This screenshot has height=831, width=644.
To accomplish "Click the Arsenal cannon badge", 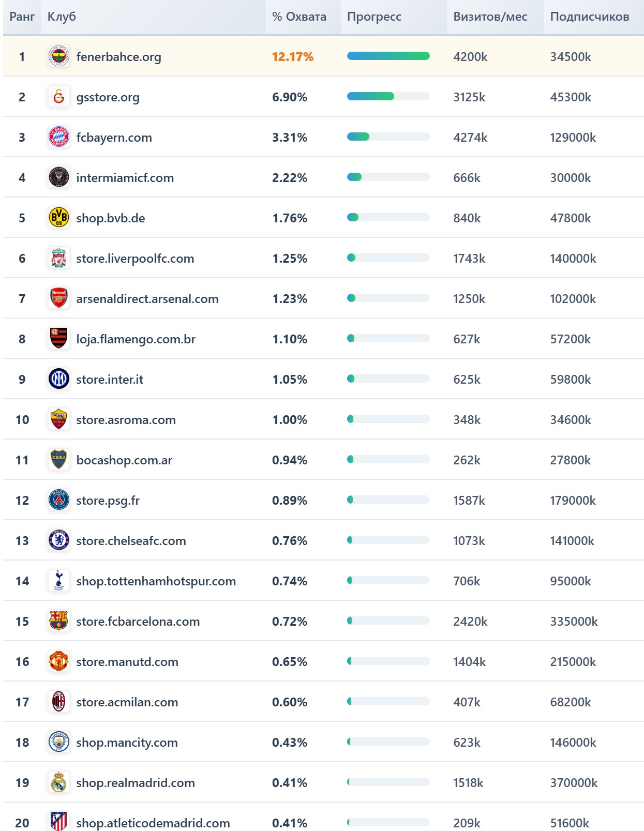I will coord(58,298).
